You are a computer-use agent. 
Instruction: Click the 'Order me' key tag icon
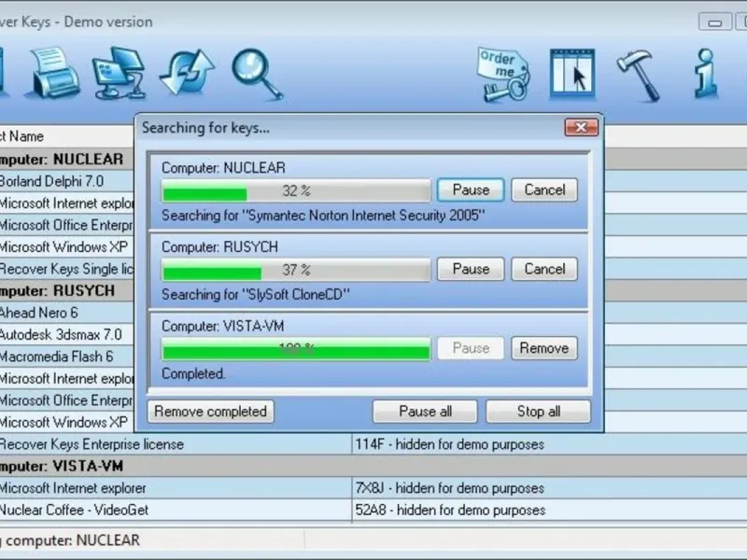pos(503,75)
